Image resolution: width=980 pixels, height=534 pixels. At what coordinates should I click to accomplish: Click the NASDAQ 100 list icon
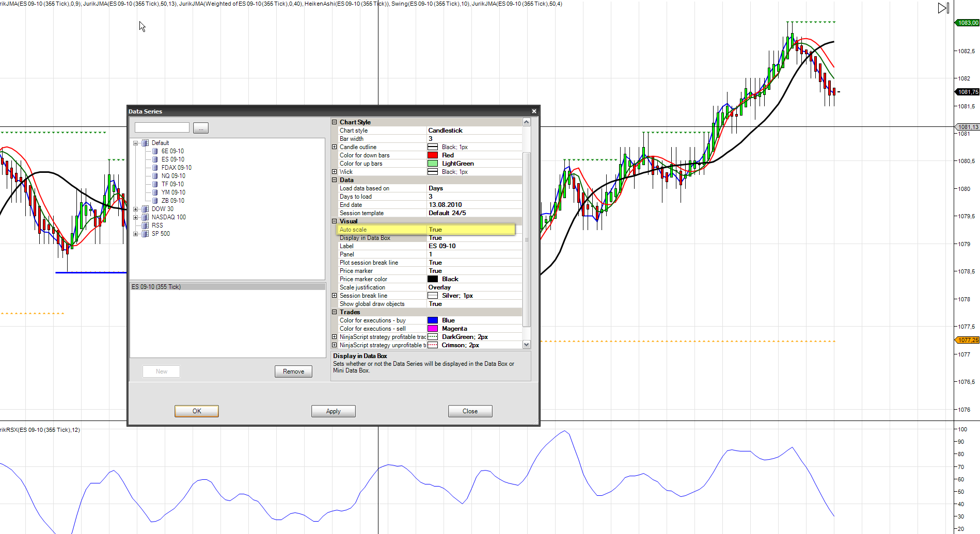point(145,217)
